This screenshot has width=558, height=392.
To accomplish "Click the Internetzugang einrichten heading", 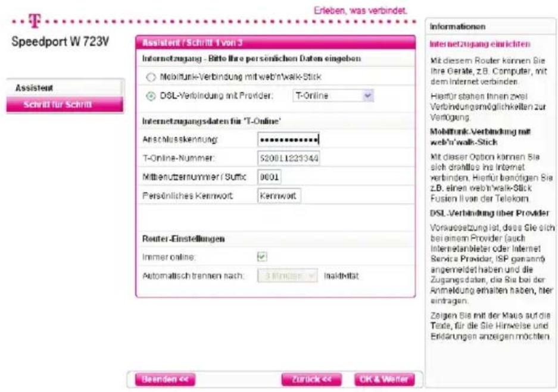I will click(480, 44).
